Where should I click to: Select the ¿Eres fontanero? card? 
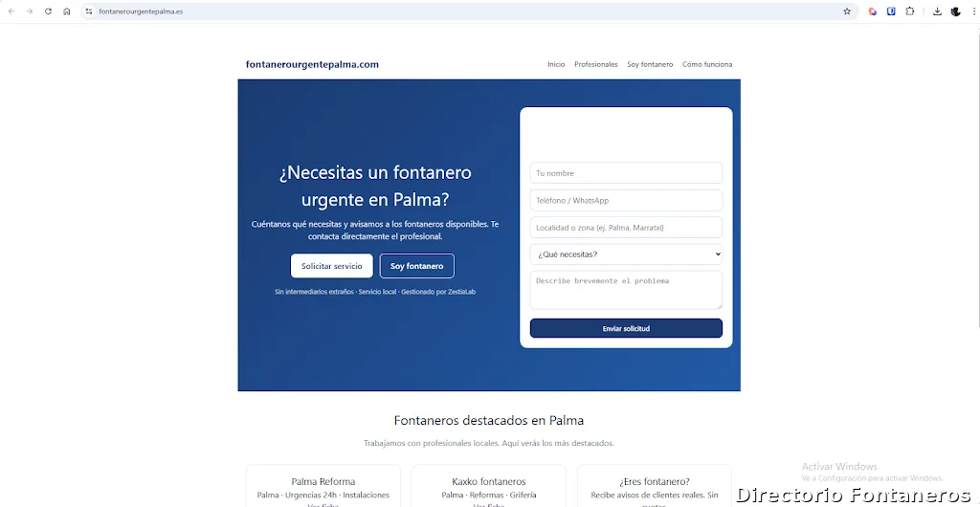[655, 486]
